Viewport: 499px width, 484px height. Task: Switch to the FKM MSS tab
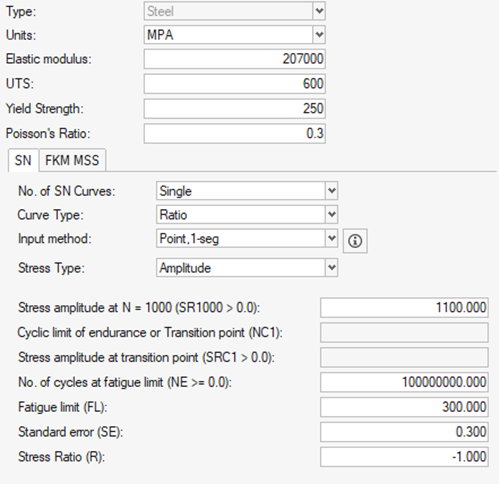click(x=72, y=160)
